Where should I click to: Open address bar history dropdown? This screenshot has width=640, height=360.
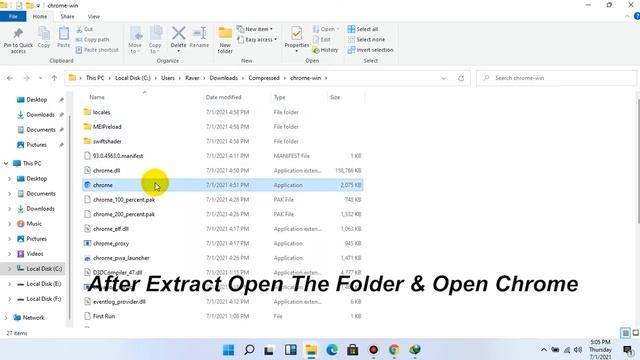[x=444, y=78]
